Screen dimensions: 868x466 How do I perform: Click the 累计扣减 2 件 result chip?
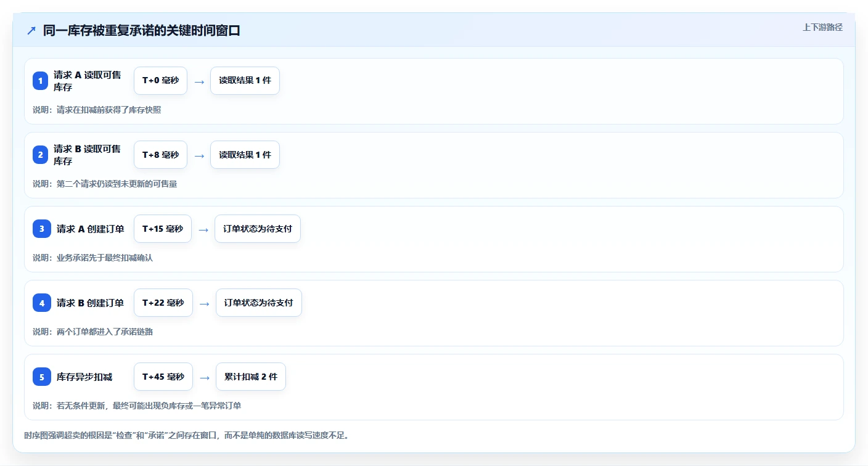pos(251,377)
